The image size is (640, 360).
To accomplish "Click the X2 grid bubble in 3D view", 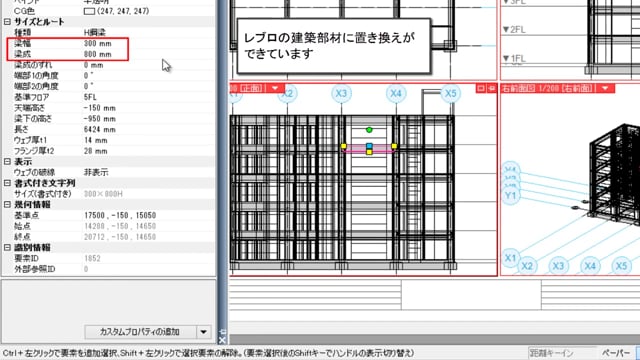I will 527,266.
